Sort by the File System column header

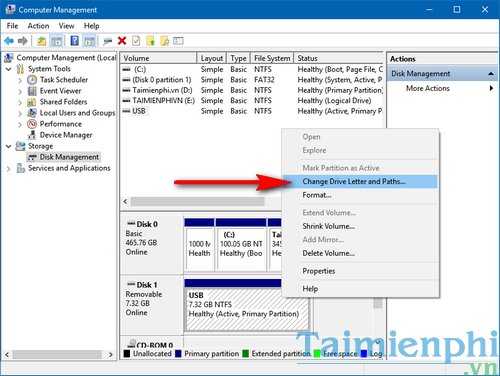[x=272, y=58]
